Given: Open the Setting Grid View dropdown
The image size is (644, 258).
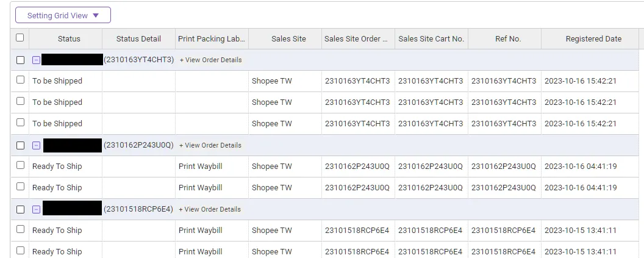Looking at the screenshot, I should (63, 15).
